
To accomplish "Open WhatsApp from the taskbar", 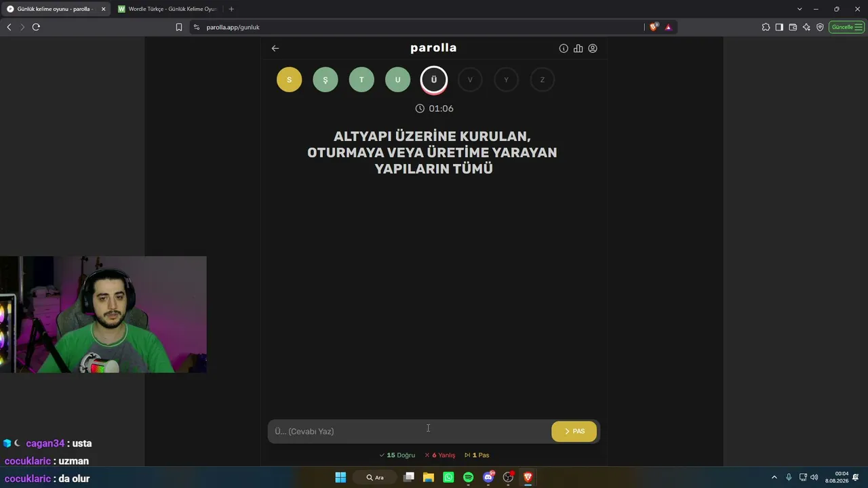I will pyautogui.click(x=448, y=477).
